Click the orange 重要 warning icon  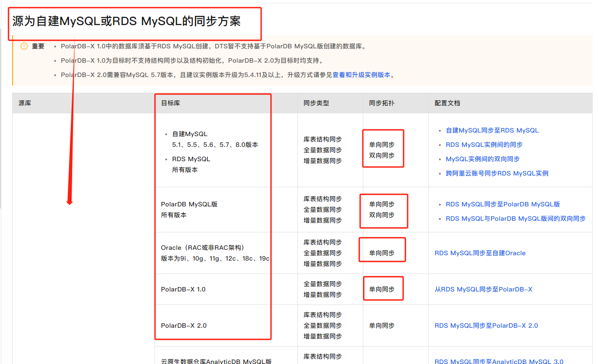click(24, 46)
